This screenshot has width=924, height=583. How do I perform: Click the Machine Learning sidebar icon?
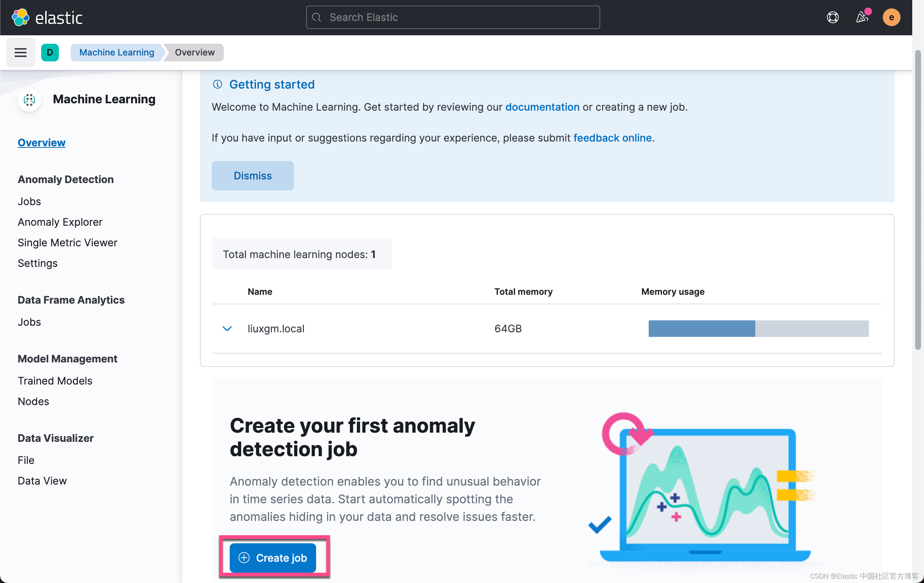coord(29,100)
